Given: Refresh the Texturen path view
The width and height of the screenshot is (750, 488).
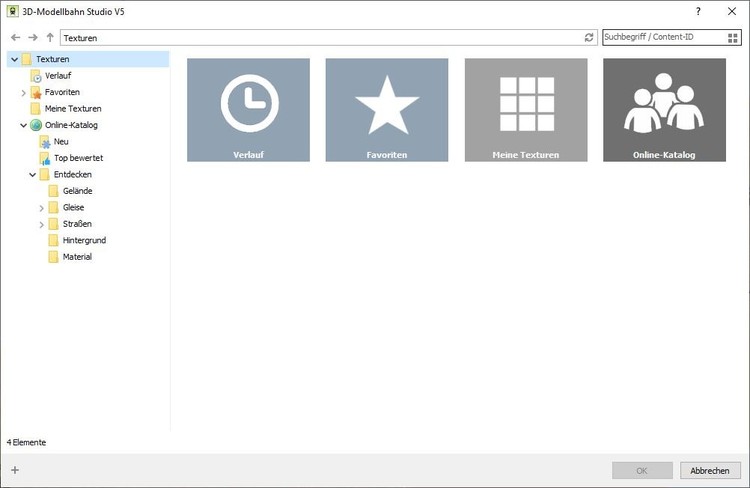Looking at the screenshot, I should [x=589, y=37].
